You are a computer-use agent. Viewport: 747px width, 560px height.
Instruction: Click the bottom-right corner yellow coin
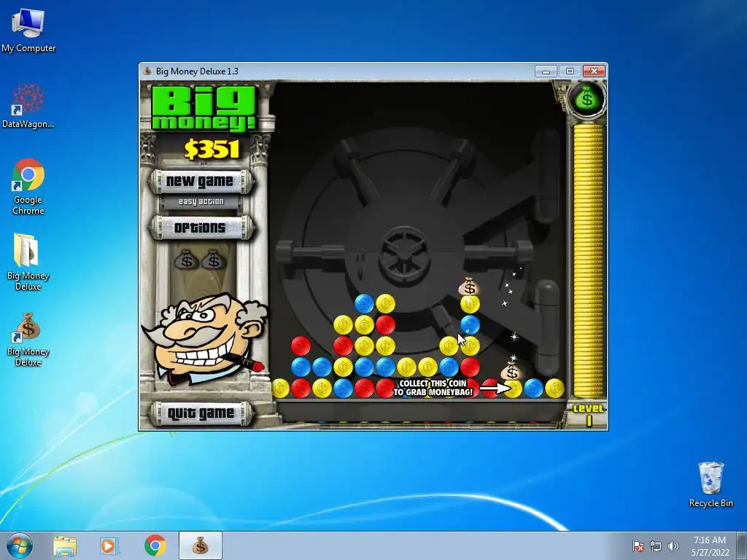[554, 388]
